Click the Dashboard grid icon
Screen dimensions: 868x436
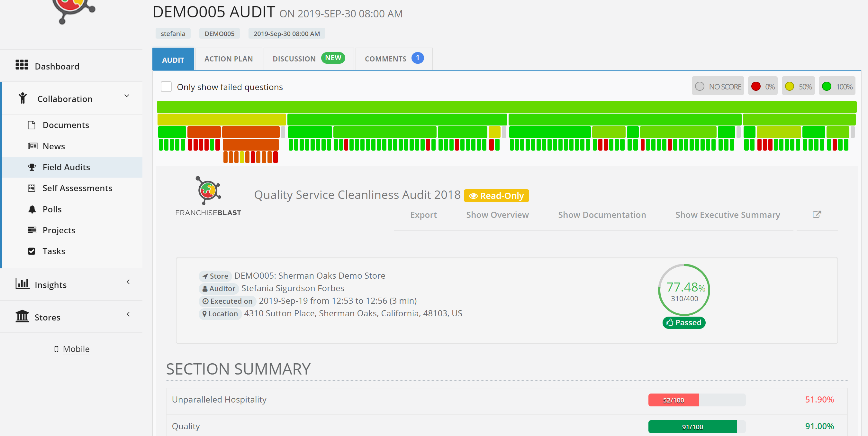pyautogui.click(x=22, y=65)
